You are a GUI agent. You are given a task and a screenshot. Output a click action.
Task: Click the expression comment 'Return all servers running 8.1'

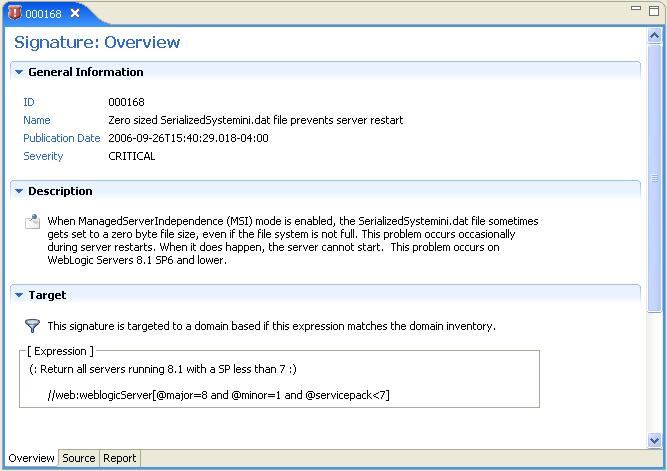(163, 369)
